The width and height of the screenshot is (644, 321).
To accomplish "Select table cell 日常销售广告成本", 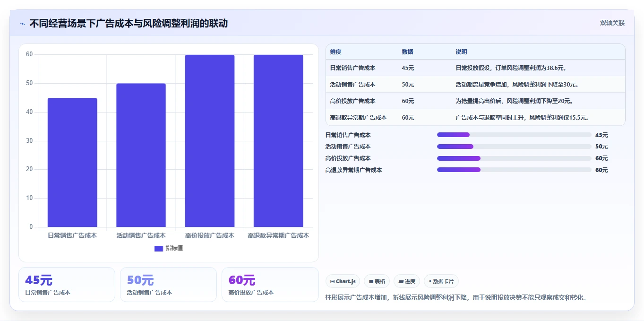I will pyautogui.click(x=353, y=68).
